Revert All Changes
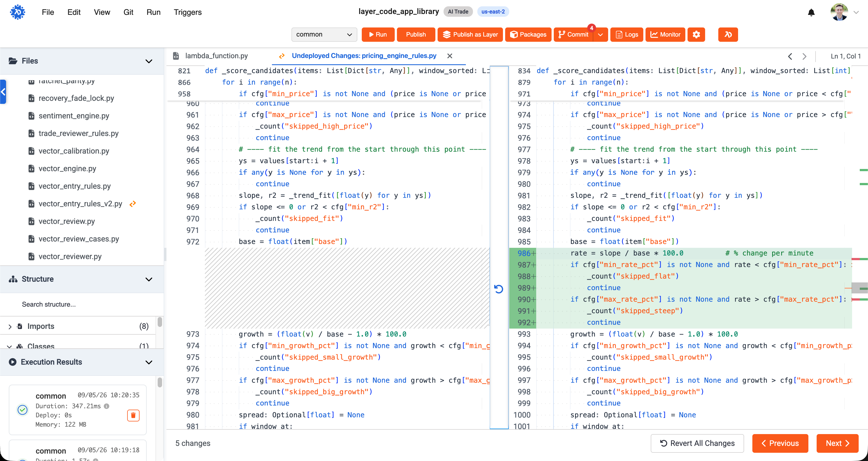The height and width of the screenshot is (461, 868). coord(697,443)
